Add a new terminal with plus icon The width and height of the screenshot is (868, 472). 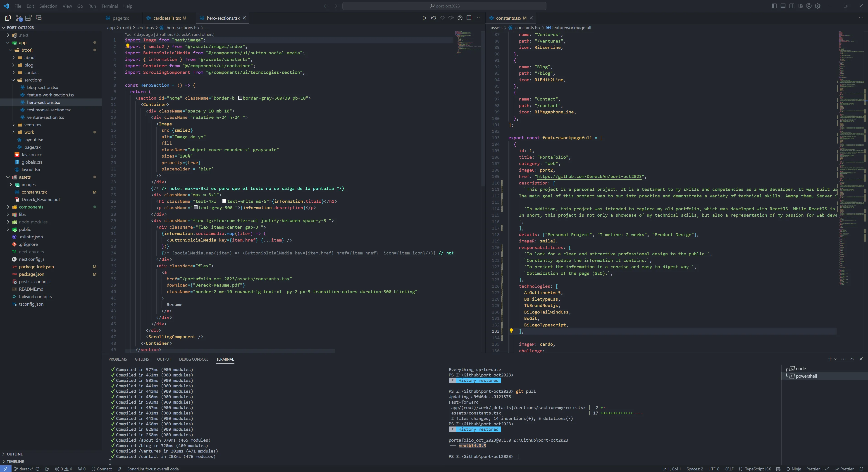click(830, 359)
